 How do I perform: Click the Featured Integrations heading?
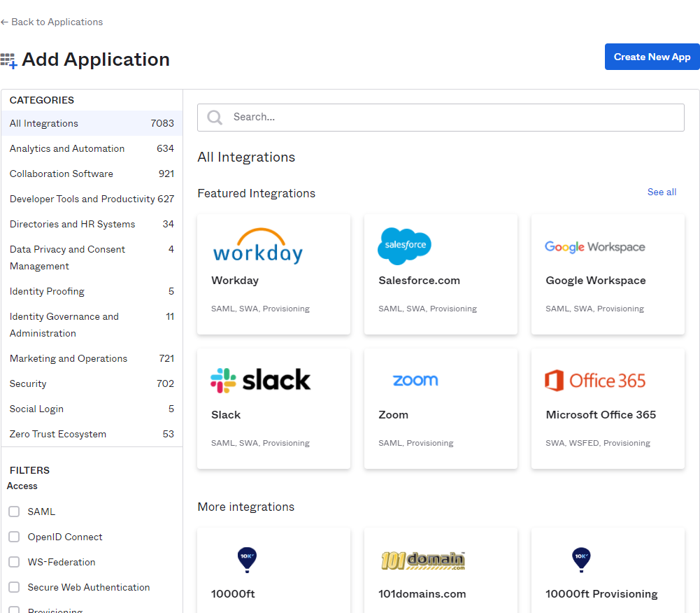[x=256, y=193]
